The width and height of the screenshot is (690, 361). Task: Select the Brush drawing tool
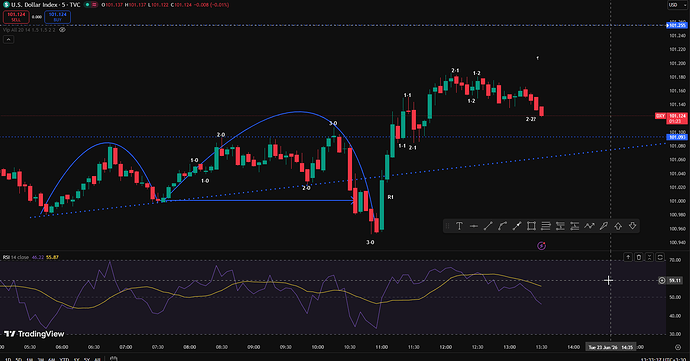604,226
